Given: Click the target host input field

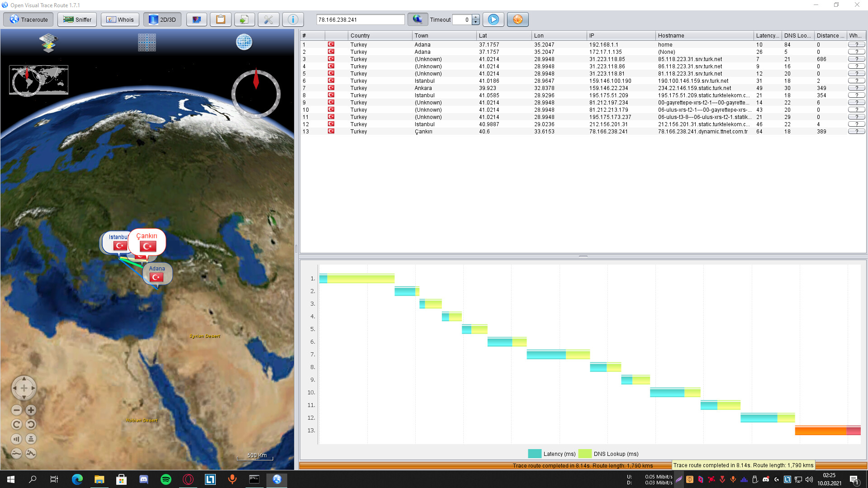Looking at the screenshot, I should tap(360, 19).
